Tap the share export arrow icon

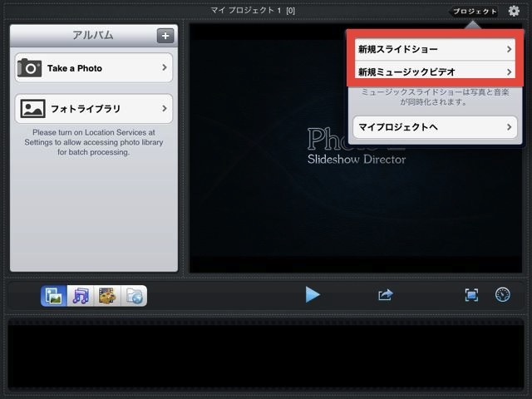click(x=386, y=294)
